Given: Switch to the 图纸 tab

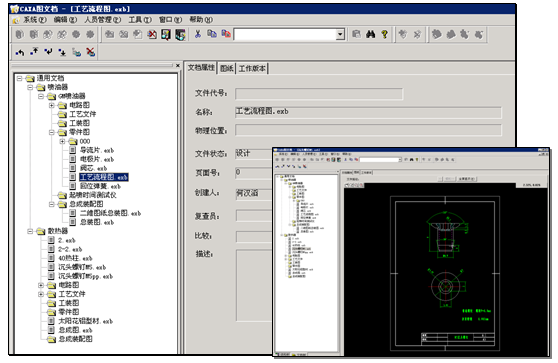Looking at the screenshot, I should [x=227, y=68].
